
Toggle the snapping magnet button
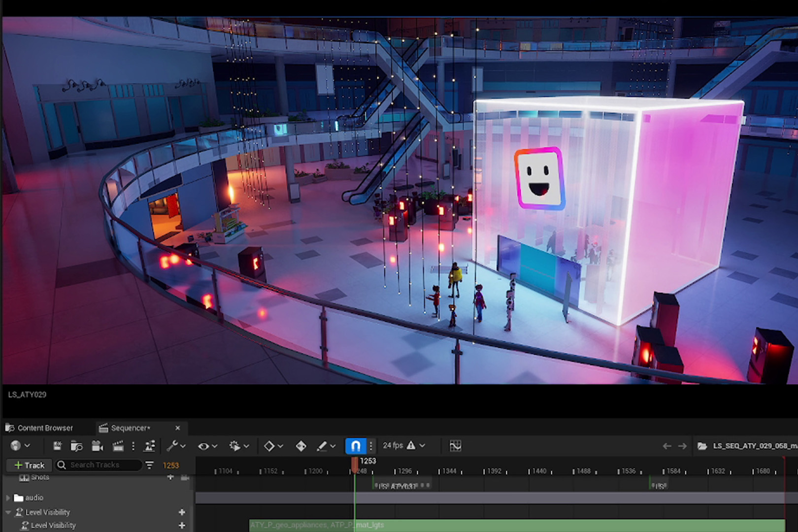pyautogui.click(x=355, y=446)
